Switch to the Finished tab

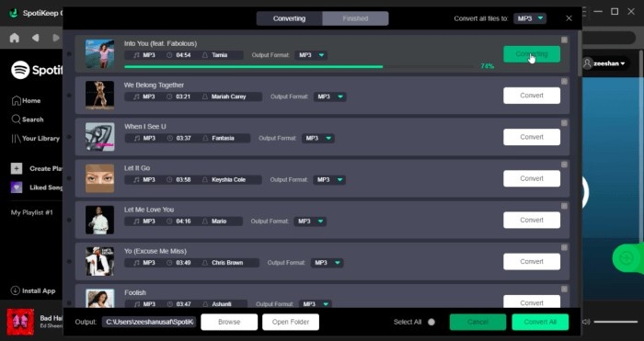pyautogui.click(x=355, y=18)
